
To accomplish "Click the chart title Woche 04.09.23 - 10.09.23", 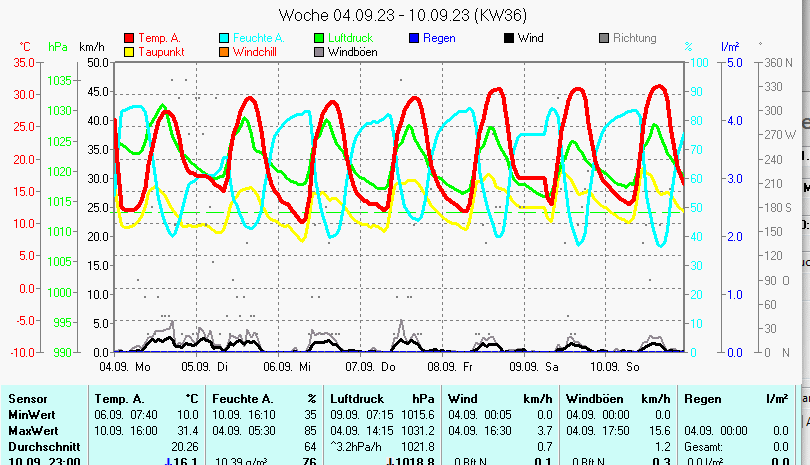I will pyautogui.click(x=403, y=15).
